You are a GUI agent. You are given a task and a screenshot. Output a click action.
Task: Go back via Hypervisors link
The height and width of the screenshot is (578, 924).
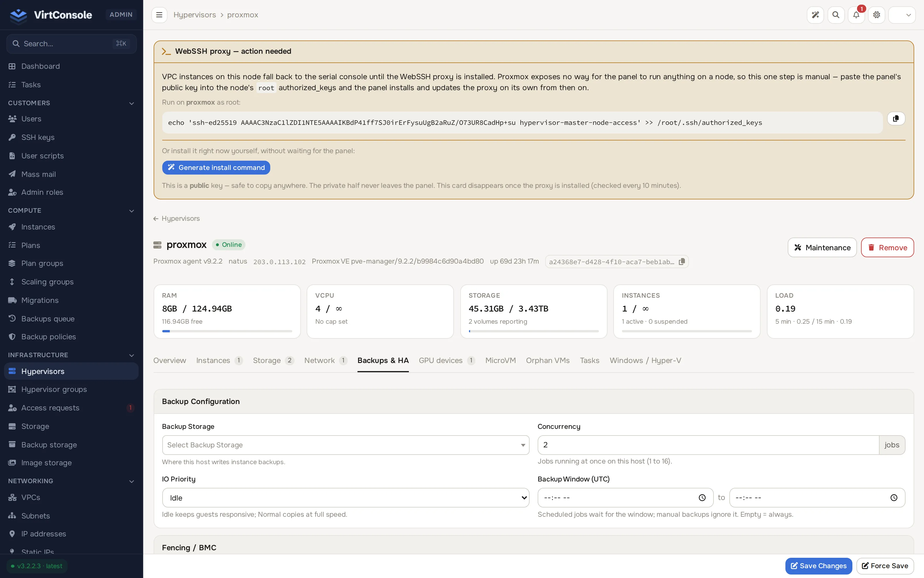[176, 218]
